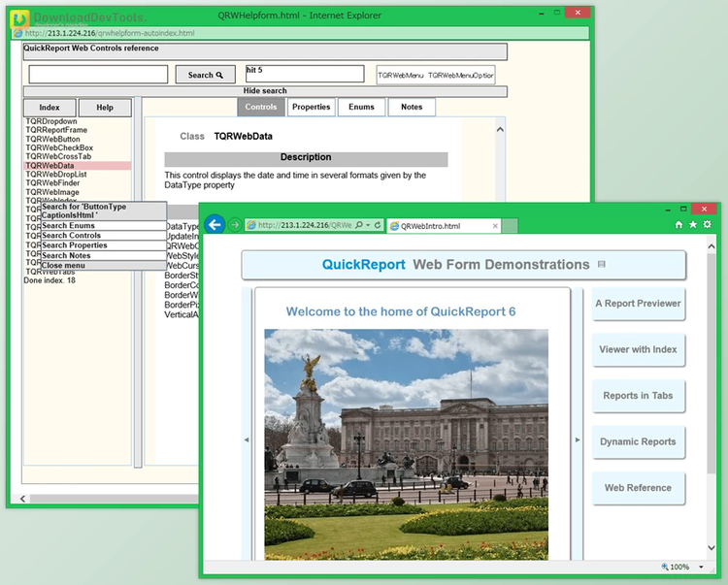Select TQRWebDropList in the index list
This screenshot has width=728, height=585.
point(55,174)
